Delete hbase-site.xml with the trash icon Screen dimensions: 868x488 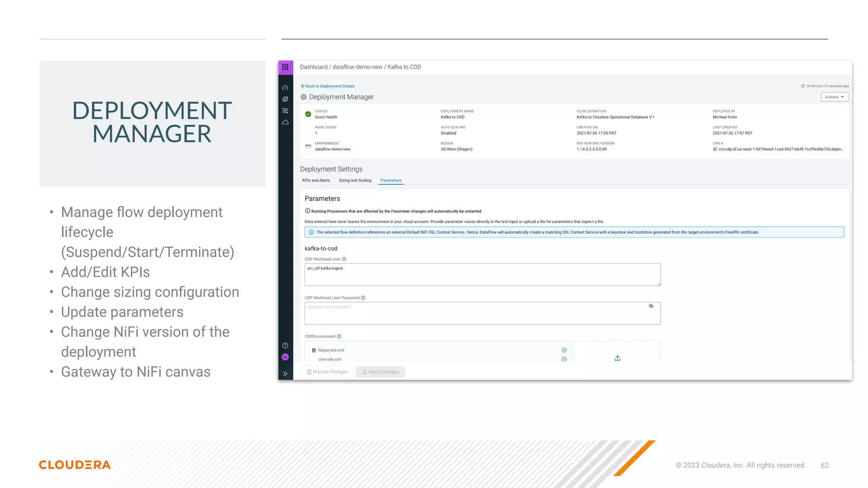tap(314, 350)
